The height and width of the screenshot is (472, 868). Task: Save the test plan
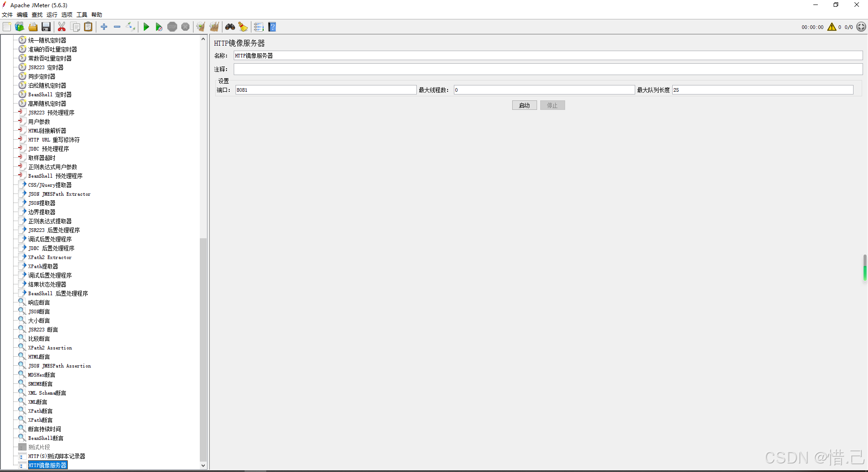pos(46,27)
